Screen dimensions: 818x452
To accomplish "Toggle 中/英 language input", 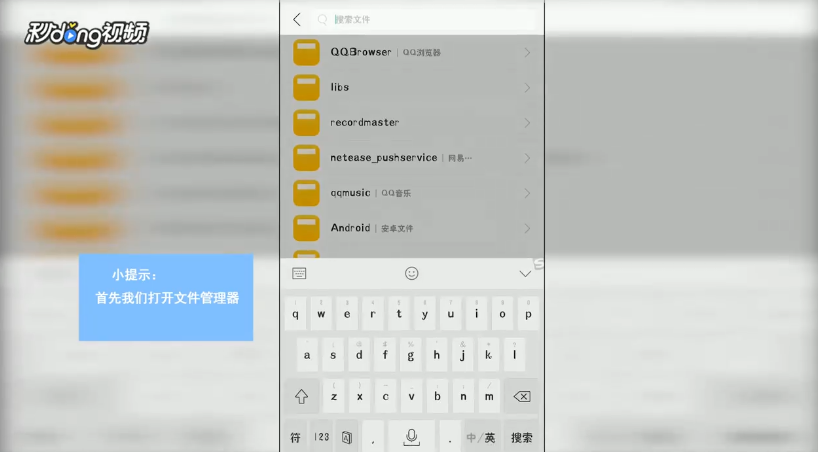I will click(480, 437).
